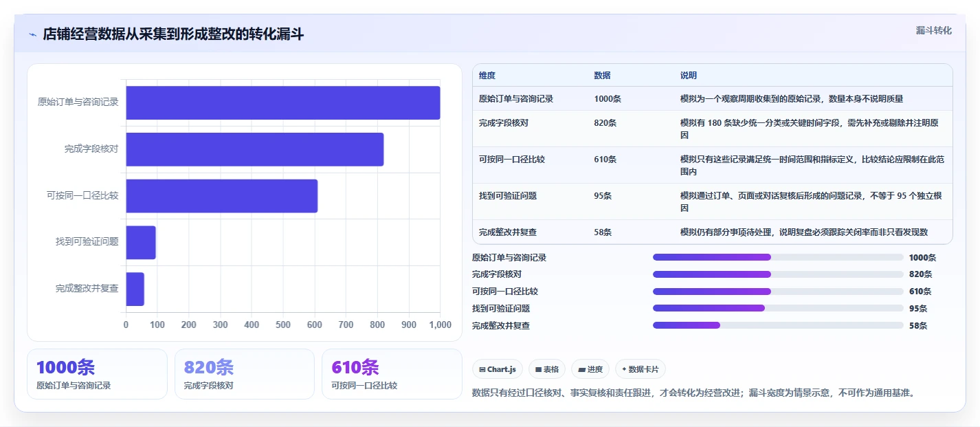Image resolution: width=980 pixels, height=427 pixels.
Task: Open the 820条 完成字段核对 stat card
Action: [x=244, y=374]
